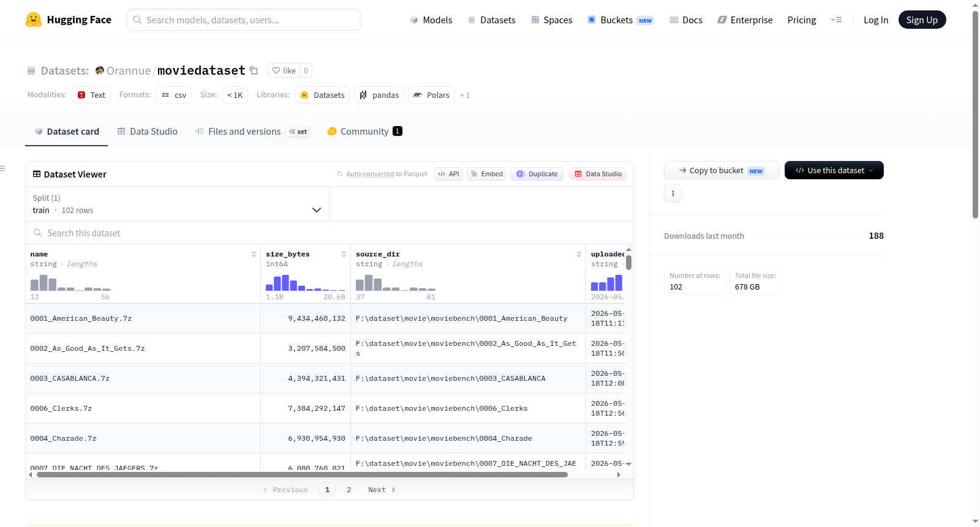Choose the Polars library tag
Image resolution: width=980 pixels, height=527 pixels.
(432, 95)
